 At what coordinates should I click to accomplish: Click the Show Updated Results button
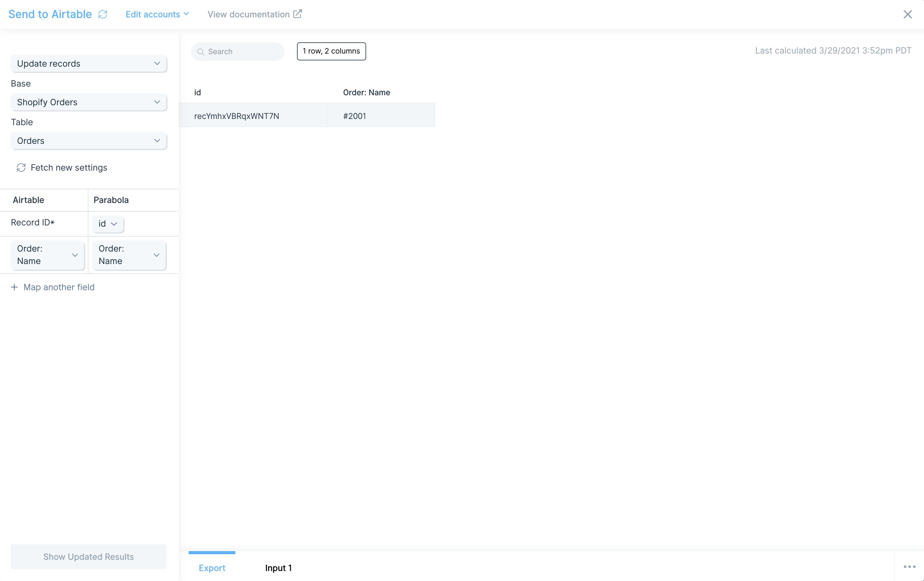(88, 556)
